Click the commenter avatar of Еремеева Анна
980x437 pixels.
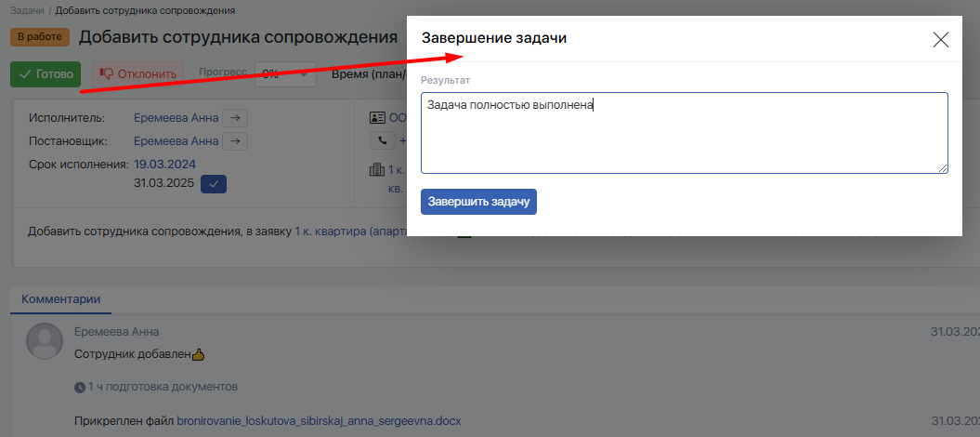pyautogui.click(x=44, y=342)
